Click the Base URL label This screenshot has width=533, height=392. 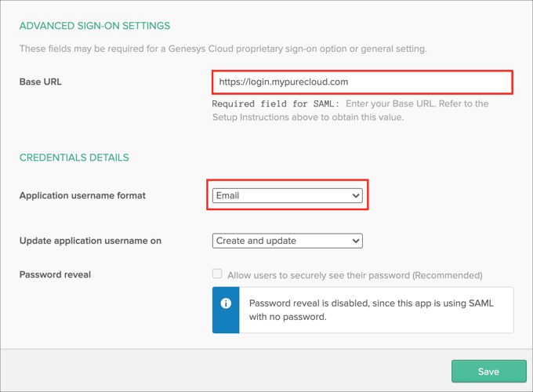(41, 82)
